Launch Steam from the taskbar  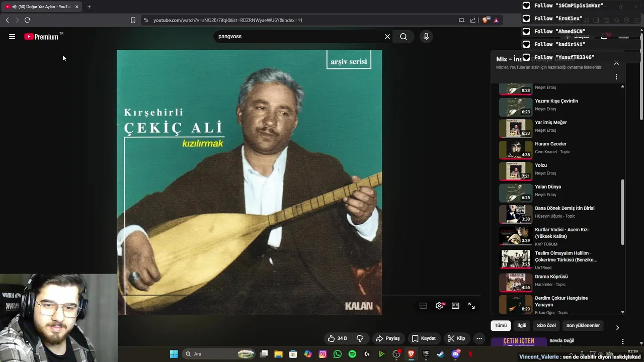coord(440,354)
